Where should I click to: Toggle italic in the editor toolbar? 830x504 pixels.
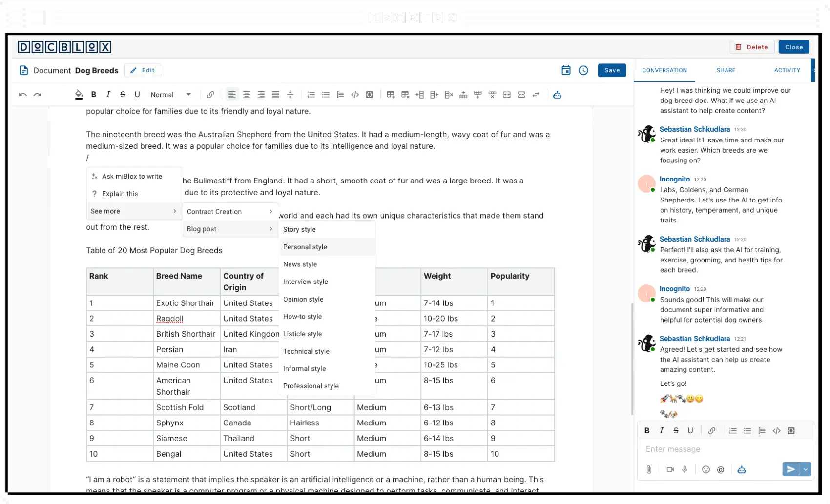(x=108, y=95)
